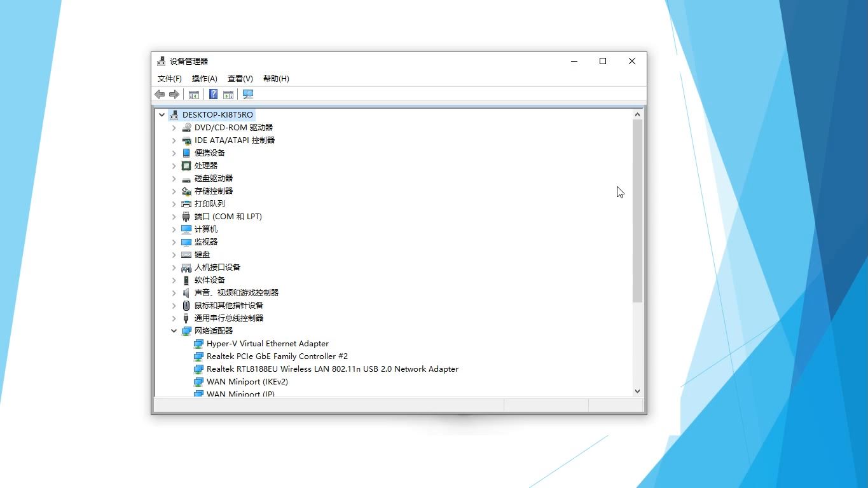Scan for hardware changes using monitor toolbar icon
This screenshot has height=488, width=868.
tap(248, 95)
